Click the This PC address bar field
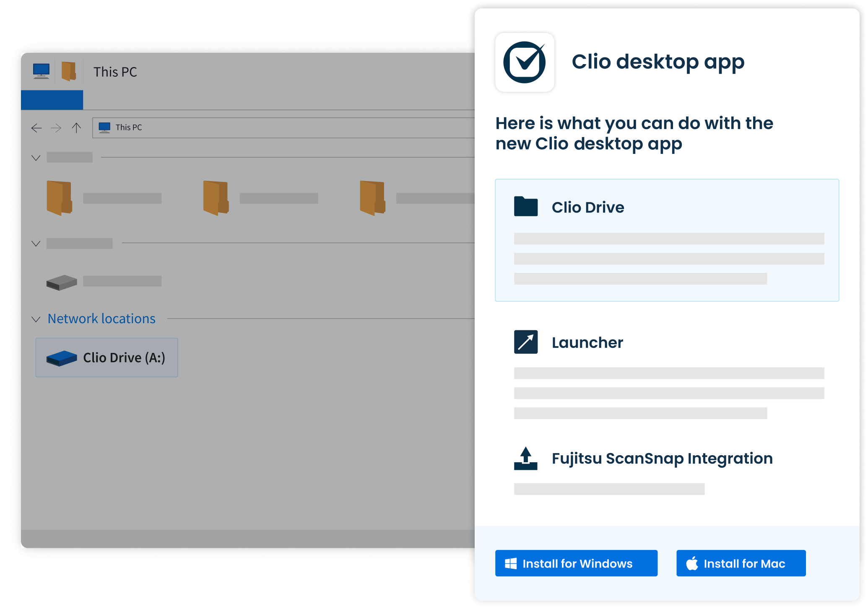This screenshot has width=868, height=609. (283, 128)
